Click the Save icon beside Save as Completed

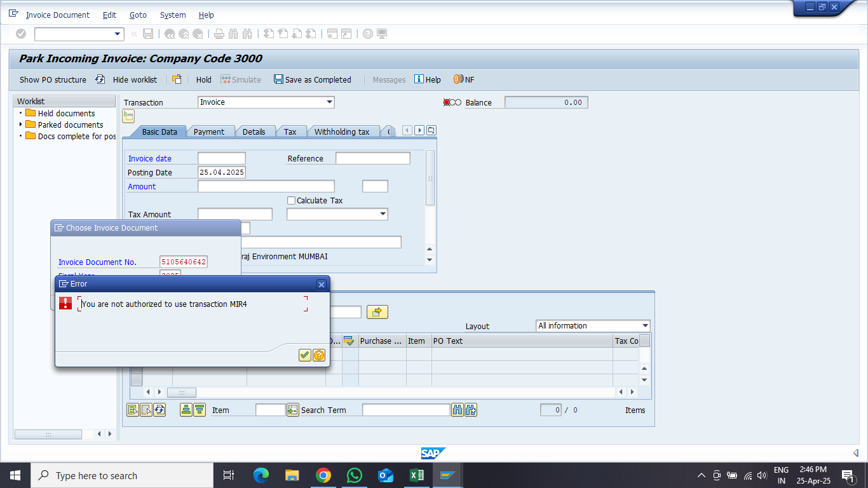[x=278, y=79]
